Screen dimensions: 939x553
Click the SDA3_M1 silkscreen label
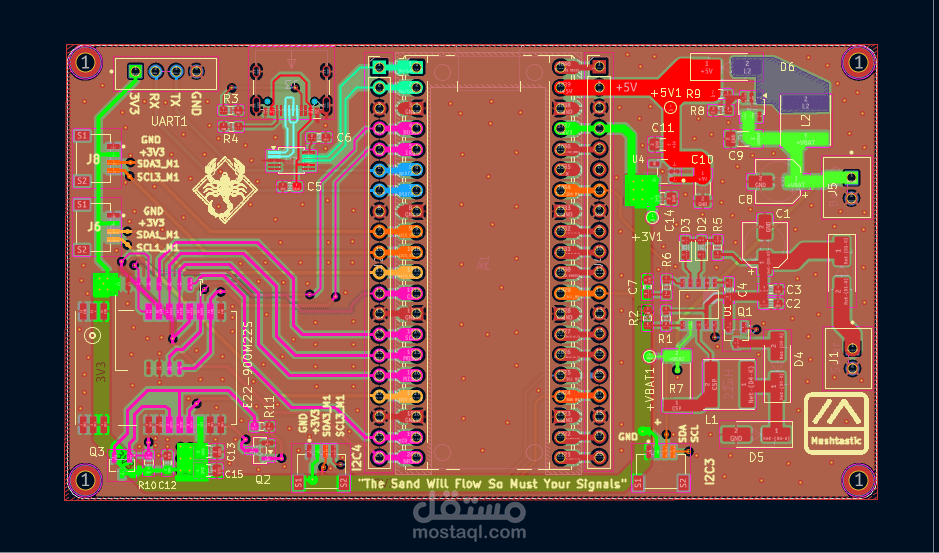pyautogui.click(x=158, y=163)
